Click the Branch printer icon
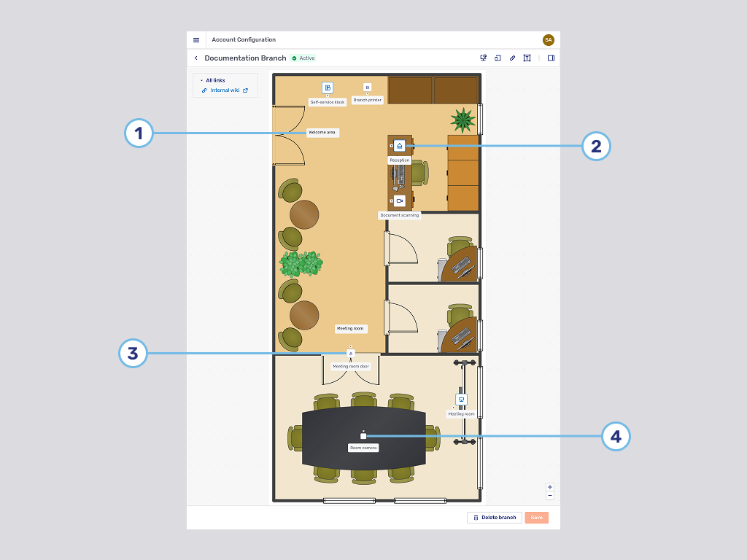747x560 pixels. [x=367, y=87]
